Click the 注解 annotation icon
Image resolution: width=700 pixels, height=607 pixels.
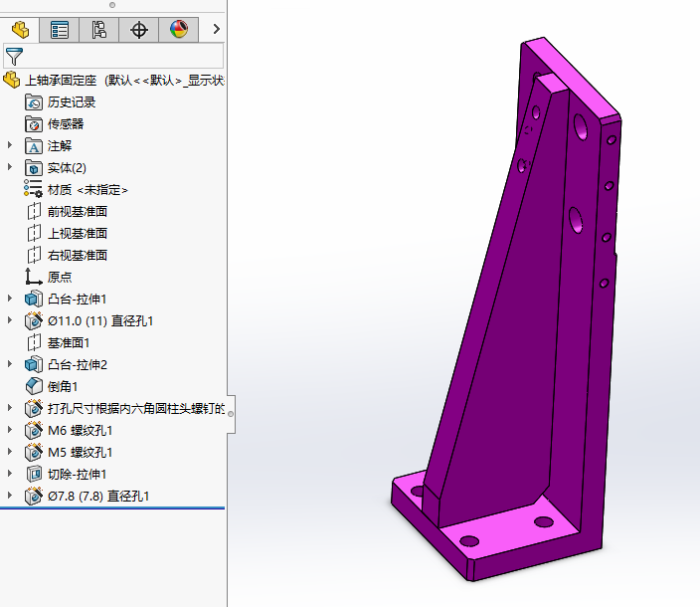click(34, 146)
